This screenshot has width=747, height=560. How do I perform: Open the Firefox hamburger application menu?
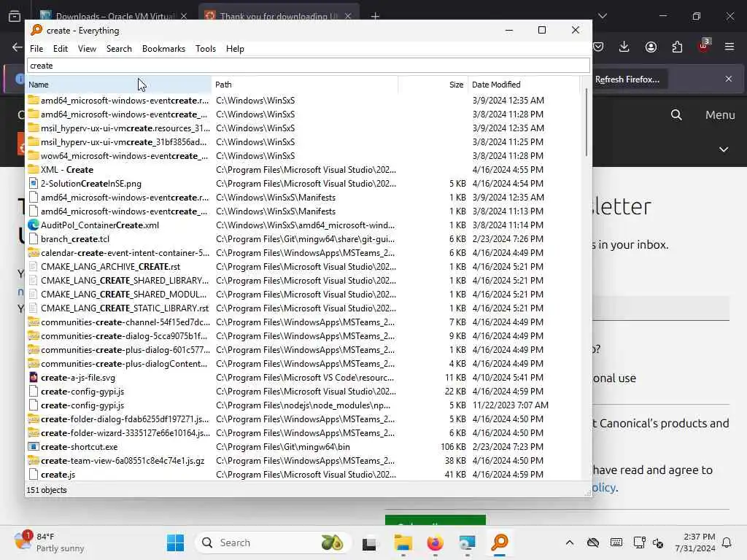[x=729, y=47]
